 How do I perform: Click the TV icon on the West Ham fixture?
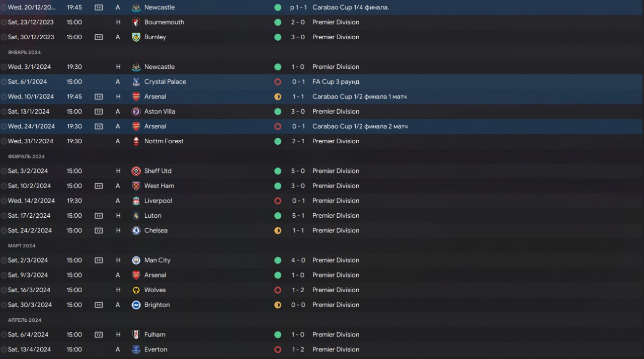[99, 186]
